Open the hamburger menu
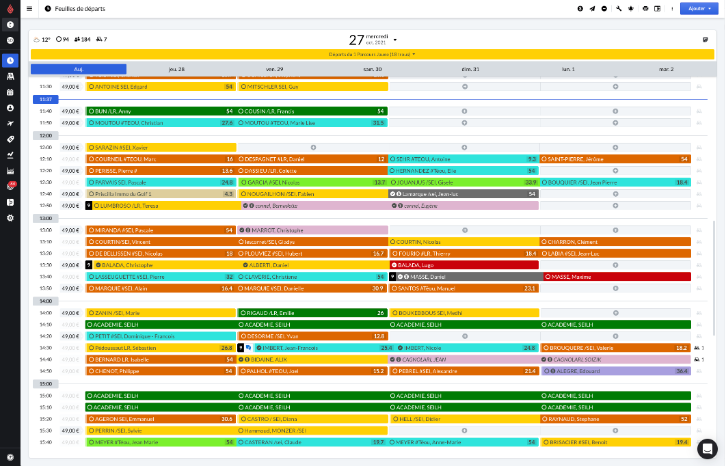Image resolution: width=725 pixels, height=466 pixels. pyautogui.click(x=29, y=8)
